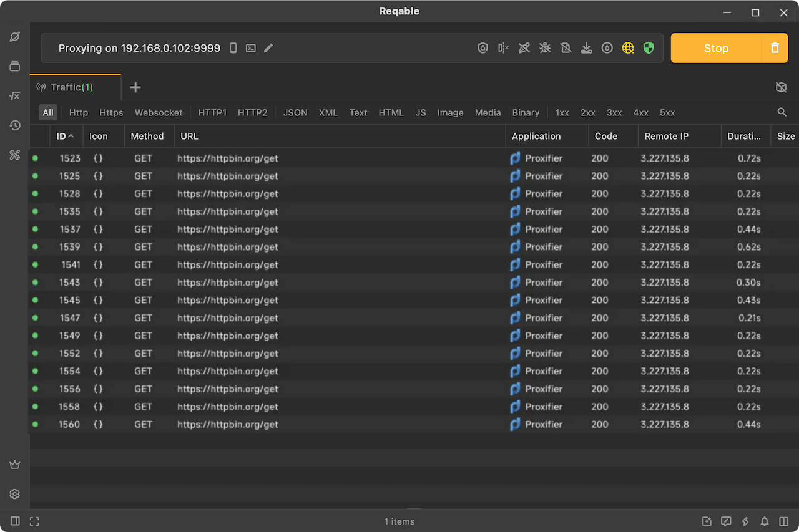This screenshot has width=799, height=532.
Task: Click the droplet circle icon
Action: pos(607,48)
